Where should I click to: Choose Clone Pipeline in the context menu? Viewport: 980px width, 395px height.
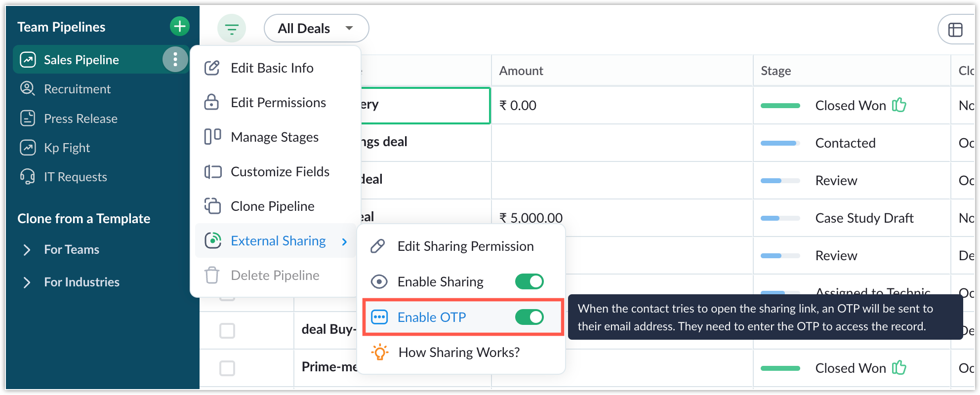pos(272,206)
